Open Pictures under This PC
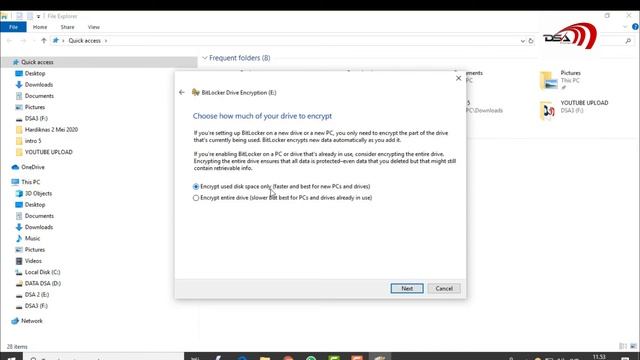Screen dimensions: 640x360 click(35, 249)
